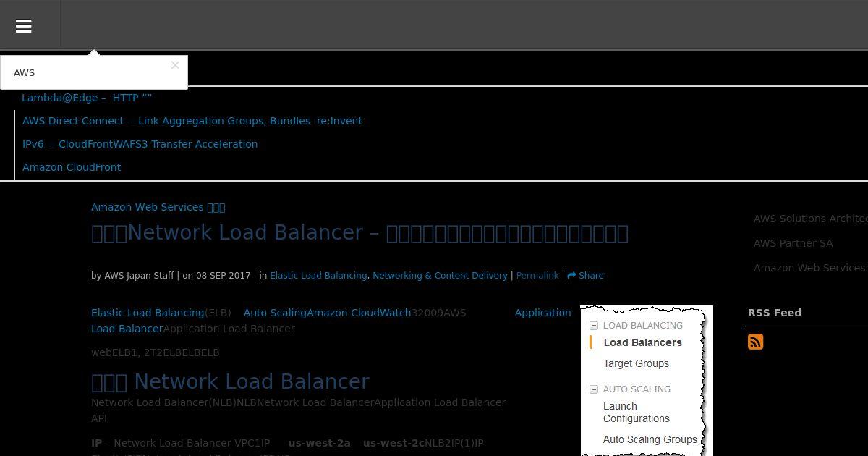Select Target Groups in console menu image
The height and width of the screenshot is (456, 868).
pyautogui.click(x=636, y=363)
